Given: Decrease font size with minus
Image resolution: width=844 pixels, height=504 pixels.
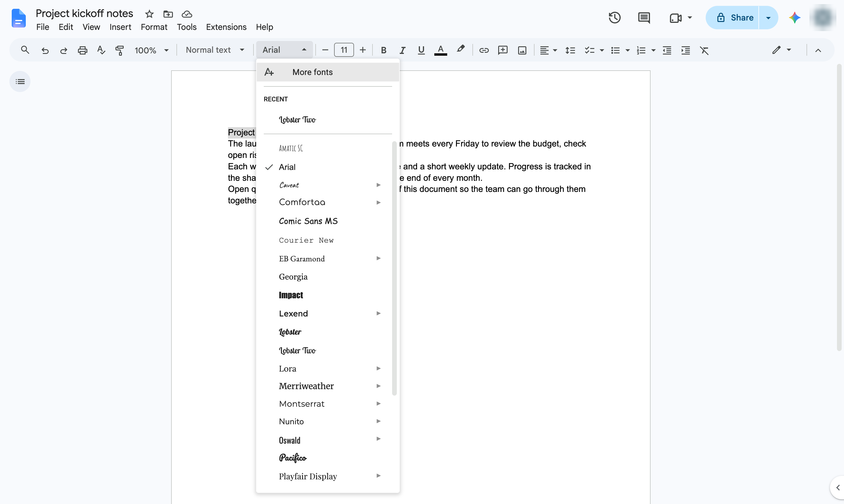Looking at the screenshot, I should coord(325,50).
